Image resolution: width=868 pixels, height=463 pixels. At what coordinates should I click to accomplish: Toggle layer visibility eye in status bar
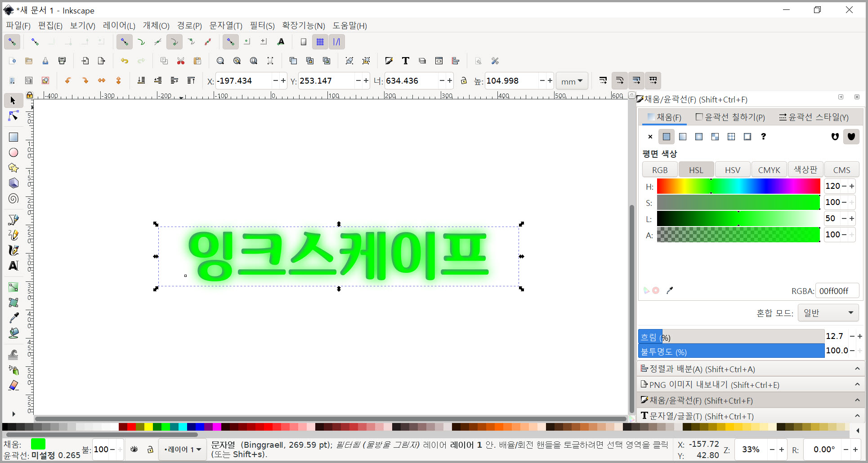[134, 449]
